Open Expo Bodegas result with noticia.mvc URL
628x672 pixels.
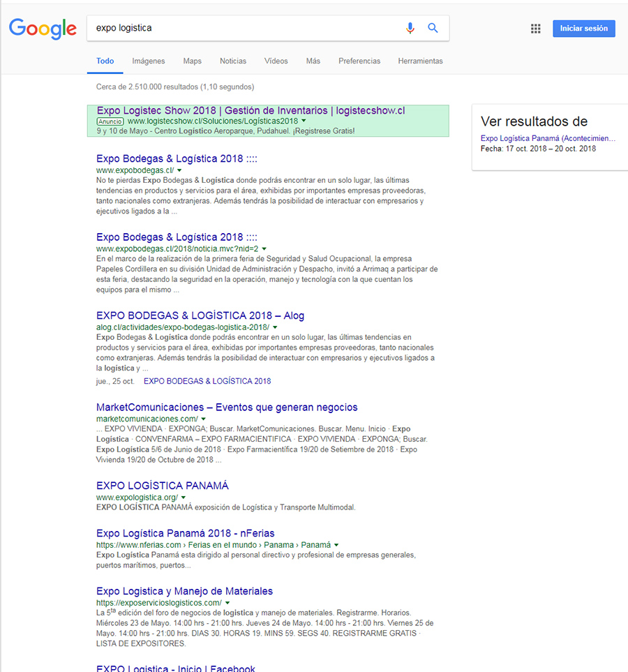[x=177, y=237]
